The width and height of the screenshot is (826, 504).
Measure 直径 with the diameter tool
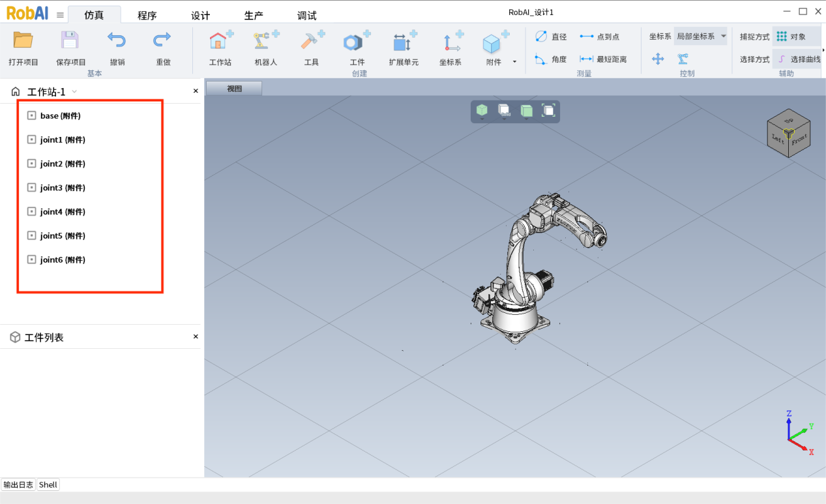tap(550, 37)
